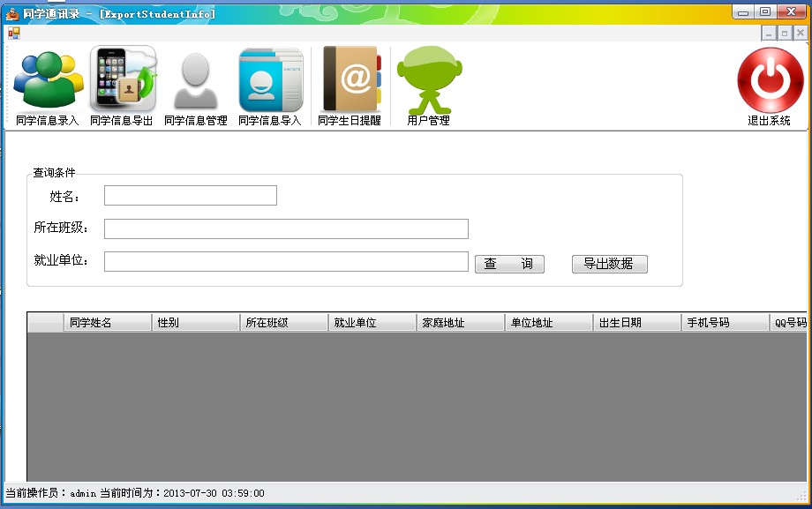This screenshot has height=509, width=812.
Task: Sort by QQ号码 column header
Action: [x=788, y=323]
